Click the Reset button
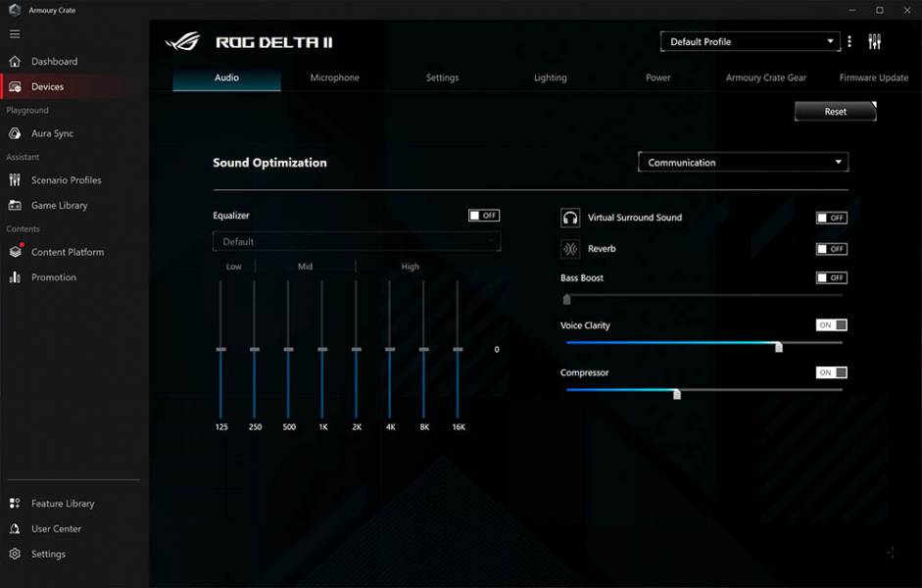 click(835, 111)
